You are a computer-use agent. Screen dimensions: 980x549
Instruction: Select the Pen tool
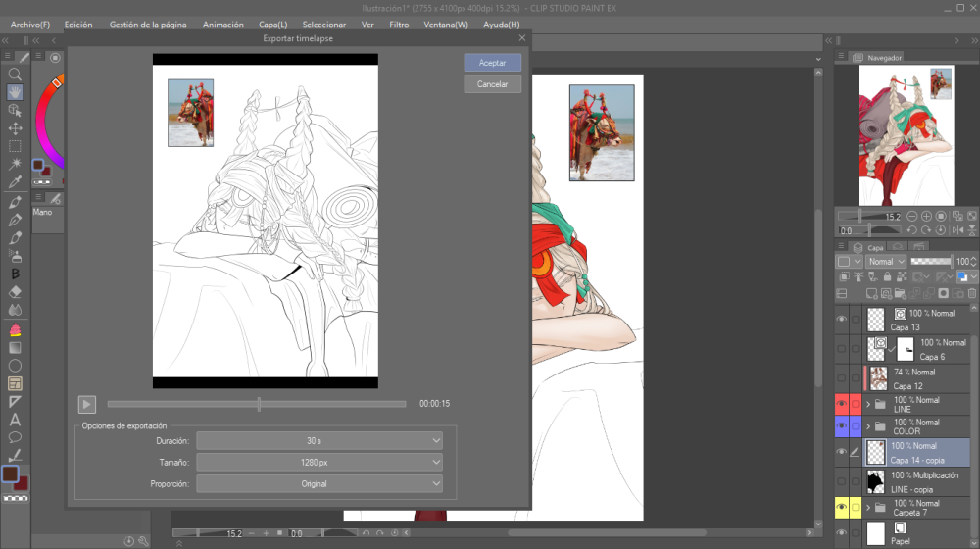(x=15, y=202)
